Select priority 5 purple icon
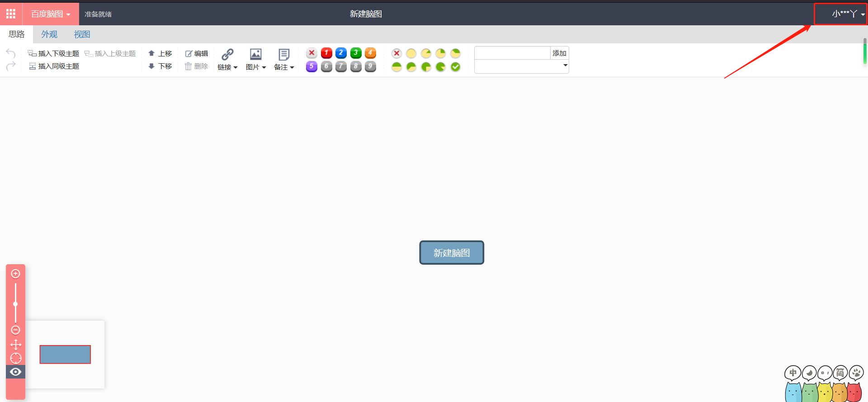 [311, 66]
